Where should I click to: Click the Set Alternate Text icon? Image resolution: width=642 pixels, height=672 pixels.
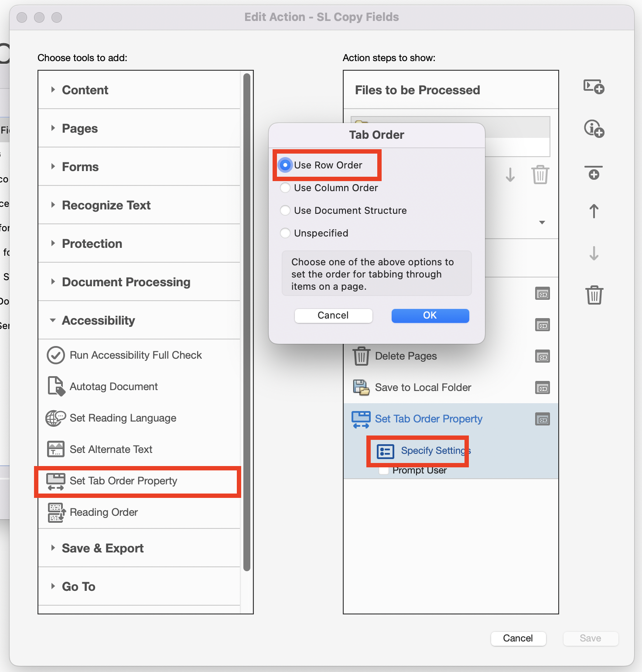[55, 449]
